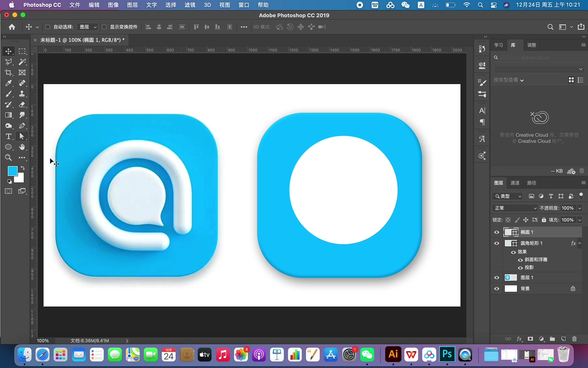This screenshot has height=368, width=588.
Task: Select the Horizontal Type tool
Action: 9,136
